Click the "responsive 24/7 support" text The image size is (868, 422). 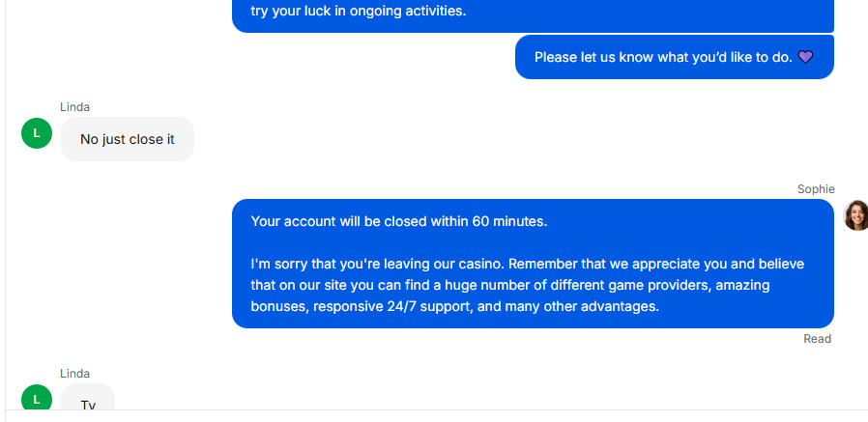[x=391, y=306]
